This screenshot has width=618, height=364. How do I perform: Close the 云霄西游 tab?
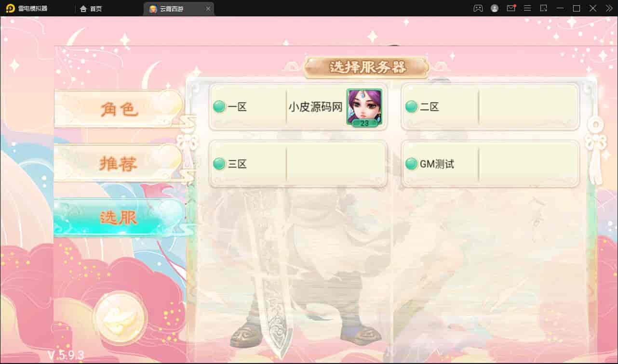point(208,9)
